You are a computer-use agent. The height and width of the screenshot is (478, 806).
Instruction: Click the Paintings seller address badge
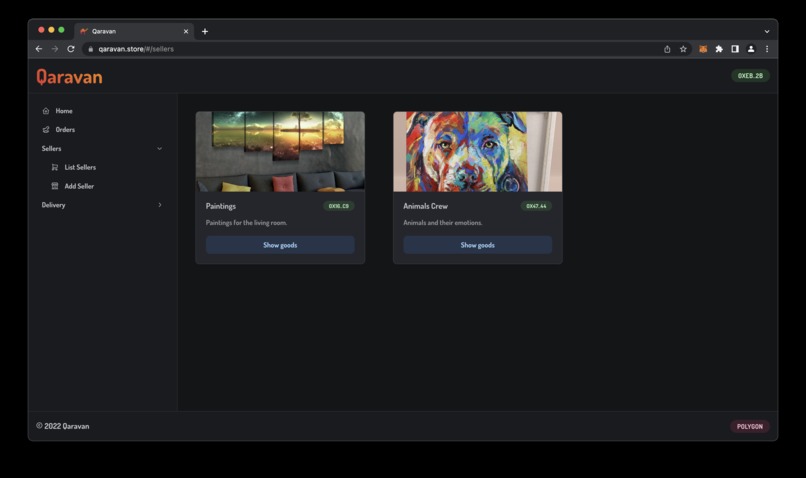point(339,206)
